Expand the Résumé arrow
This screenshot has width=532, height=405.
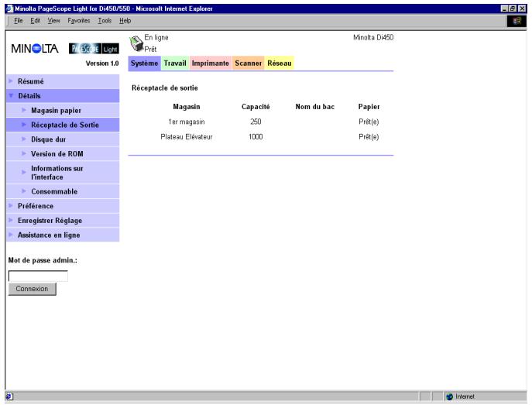click(x=11, y=81)
